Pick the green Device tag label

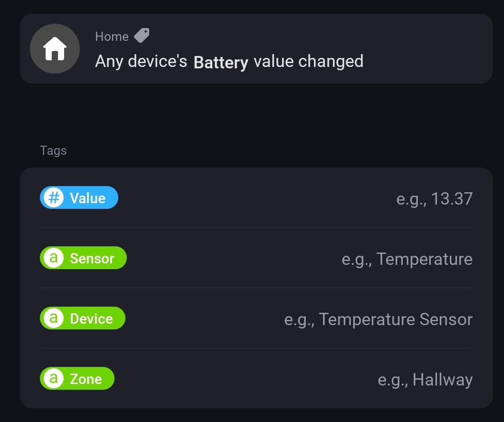(x=91, y=319)
